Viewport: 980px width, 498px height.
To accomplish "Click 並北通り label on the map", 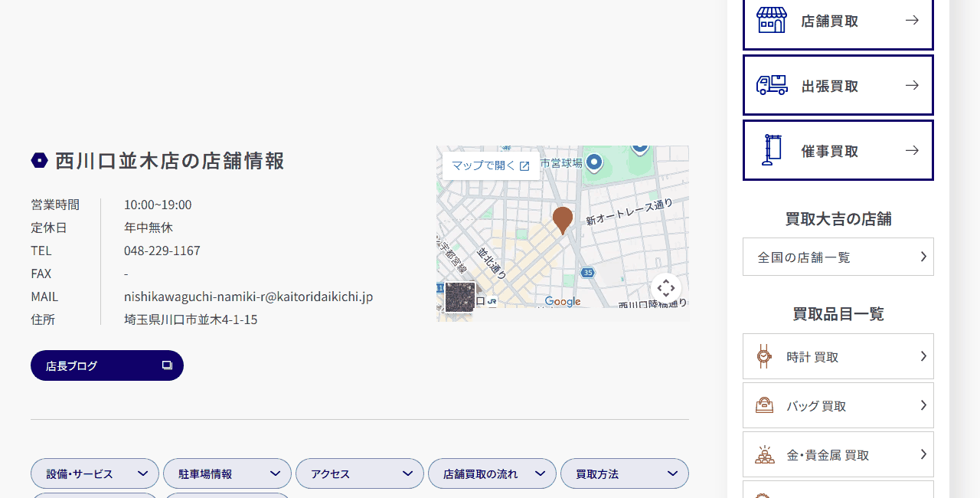I will coord(492,262).
